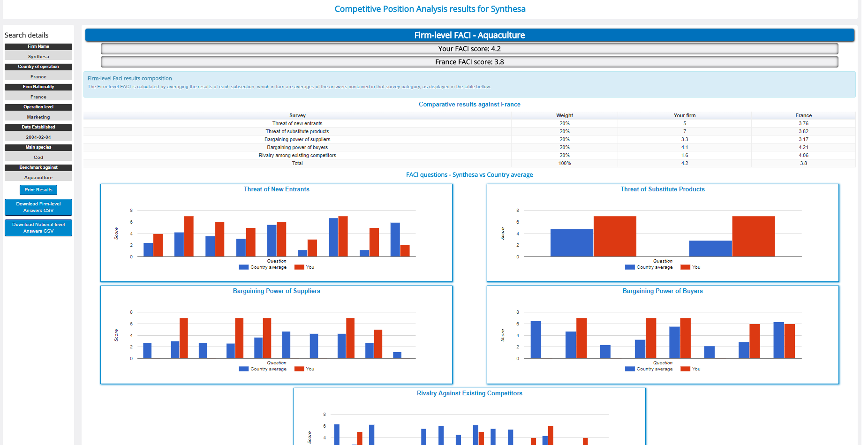Download National-level Answers CSV

click(38, 228)
